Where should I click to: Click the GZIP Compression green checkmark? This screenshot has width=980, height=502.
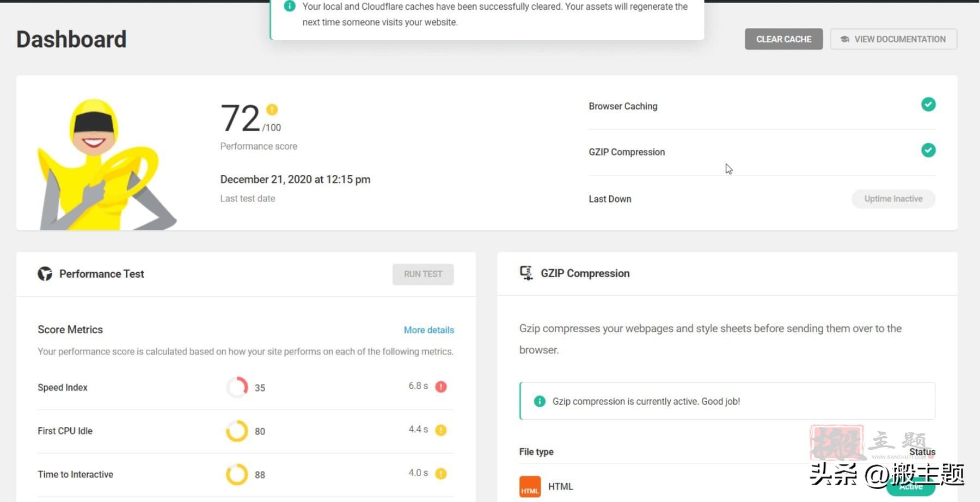[x=928, y=150]
